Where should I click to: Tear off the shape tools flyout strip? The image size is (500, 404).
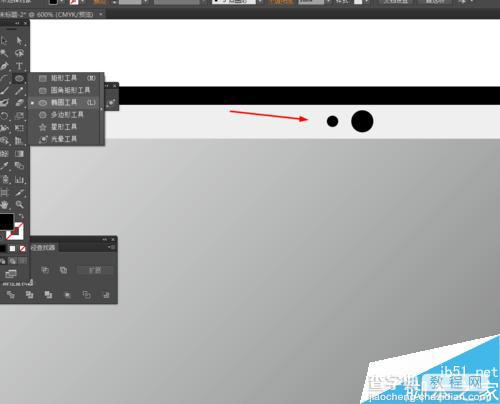tap(101, 109)
